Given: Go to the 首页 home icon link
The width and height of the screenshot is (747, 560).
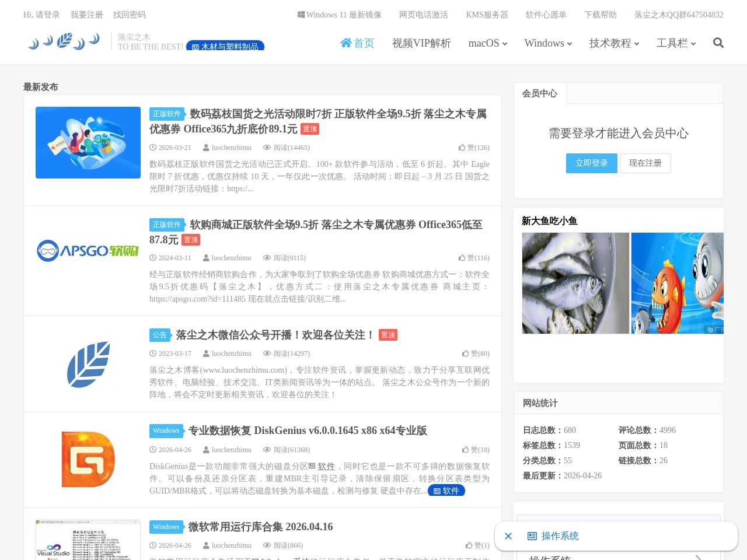Looking at the screenshot, I should click(x=357, y=43).
